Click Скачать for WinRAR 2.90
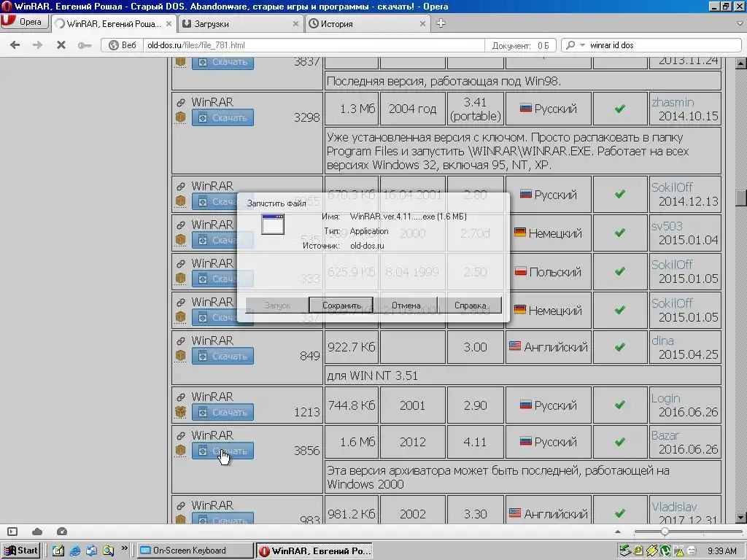The height and width of the screenshot is (560, 747). point(223,413)
